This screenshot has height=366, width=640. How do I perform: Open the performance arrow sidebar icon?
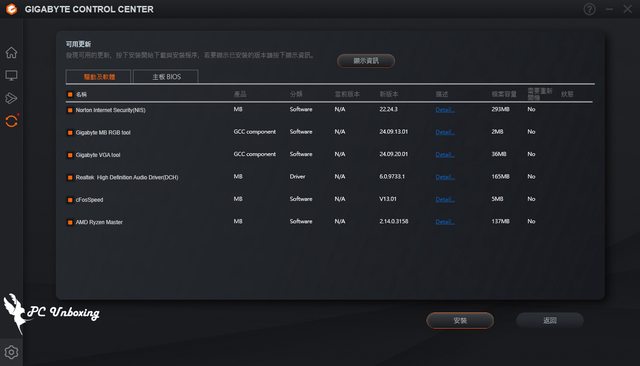click(x=11, y=98)
